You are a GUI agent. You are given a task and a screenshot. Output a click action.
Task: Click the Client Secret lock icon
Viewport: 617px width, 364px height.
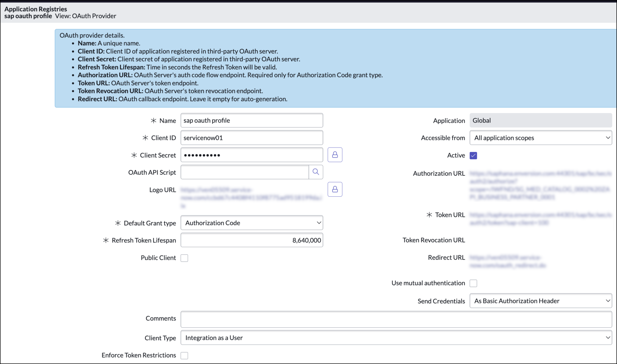tap(335, 155)
